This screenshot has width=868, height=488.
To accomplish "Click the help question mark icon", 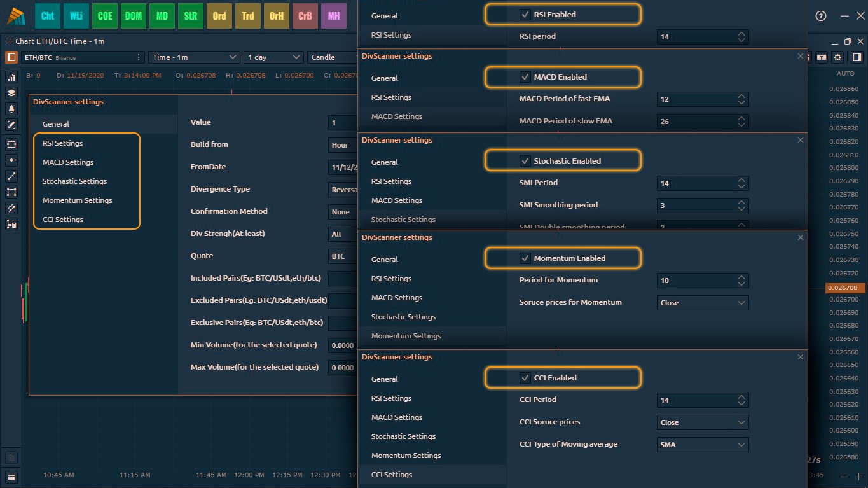I will coord(821,16).
